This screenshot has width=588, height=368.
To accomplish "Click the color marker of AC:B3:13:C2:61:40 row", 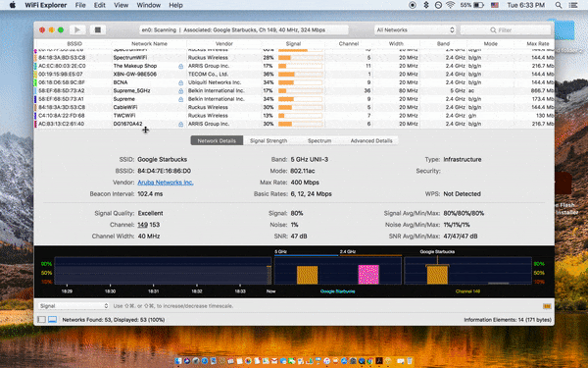I will pyautogui.click(x=35, y=124).
